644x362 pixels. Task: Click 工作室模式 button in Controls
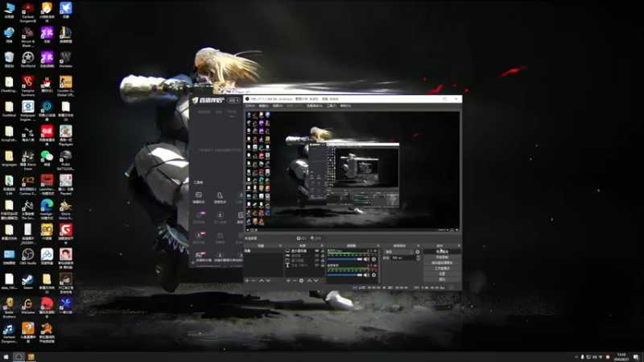click(x=442, y=269)
